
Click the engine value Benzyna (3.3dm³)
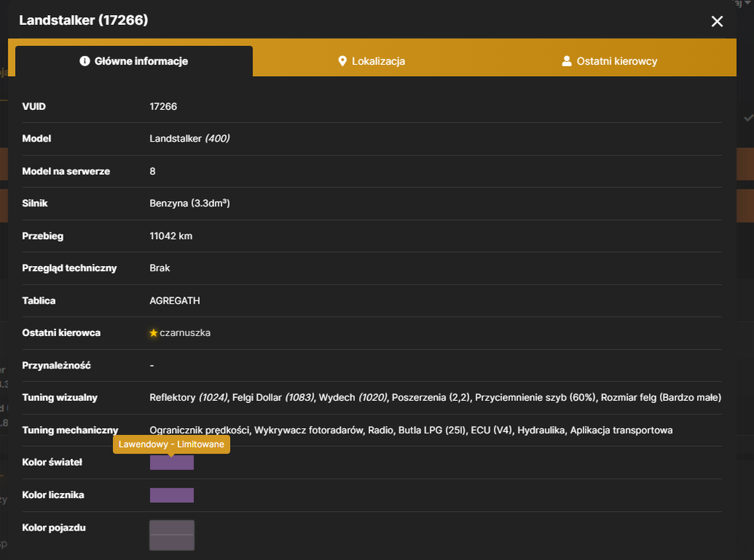(189, 203)
